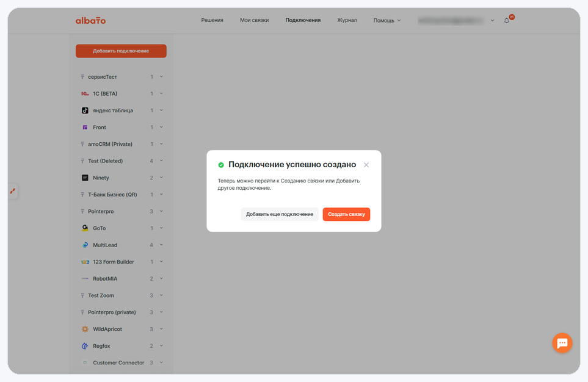The image size is (588, 382).
Task: Select the MultiLead icon
Action: pyautogui.click(x=85, y=245)
